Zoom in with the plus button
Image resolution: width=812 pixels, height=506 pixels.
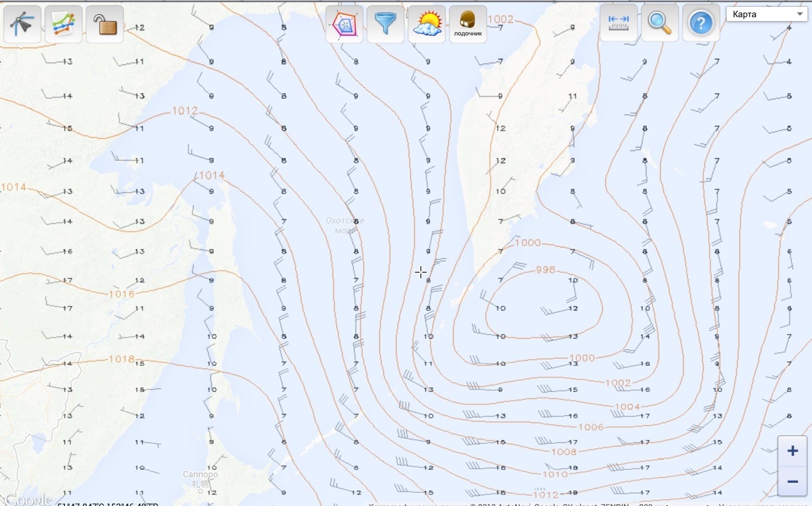tap(793, 451)
